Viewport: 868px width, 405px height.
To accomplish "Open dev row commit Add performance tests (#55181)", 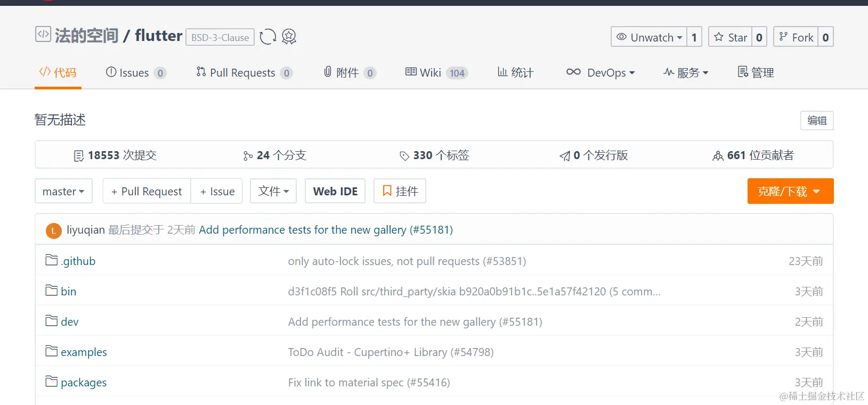I will click(x=415, y=321).
